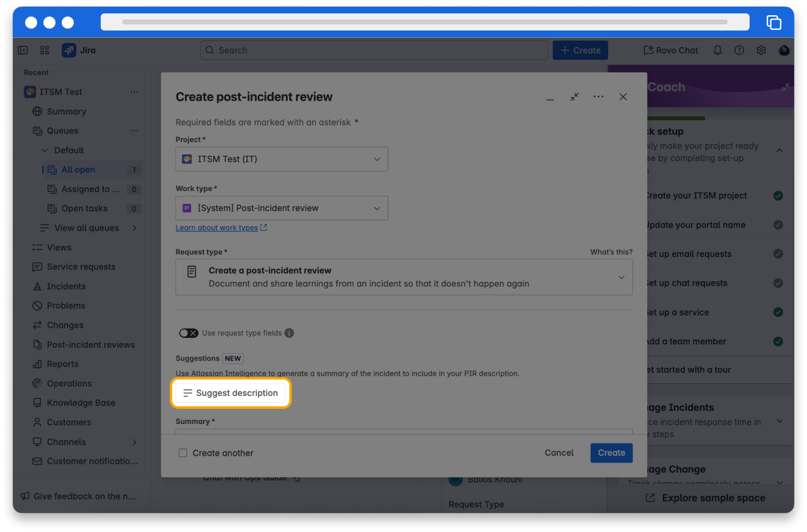Open the app switcher grid icon
The height and width of the screenshot is (532, 807).
[x=45, y=50]
